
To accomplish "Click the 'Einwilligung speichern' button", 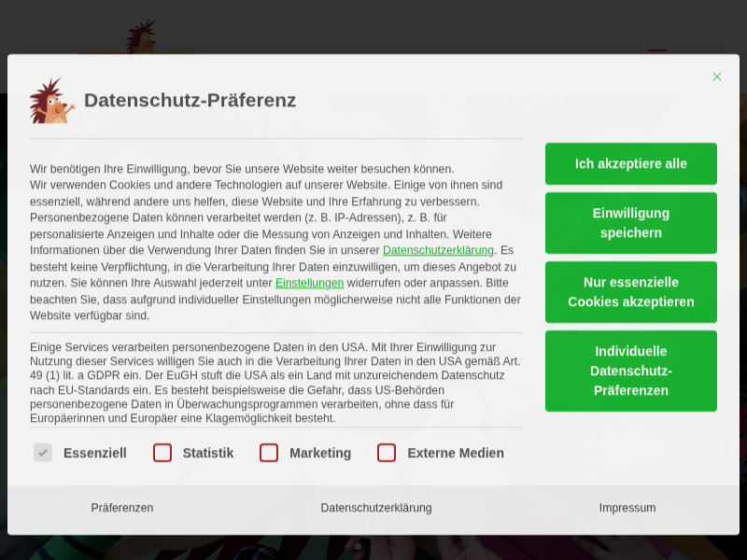I will pyautogui.click(x=631, y=223).
